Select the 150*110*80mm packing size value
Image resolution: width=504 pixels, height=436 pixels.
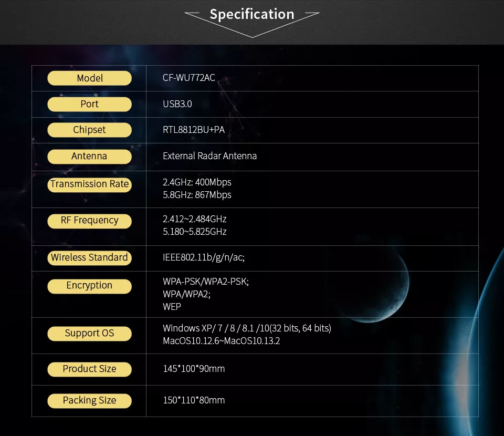(x=194, y=400)
